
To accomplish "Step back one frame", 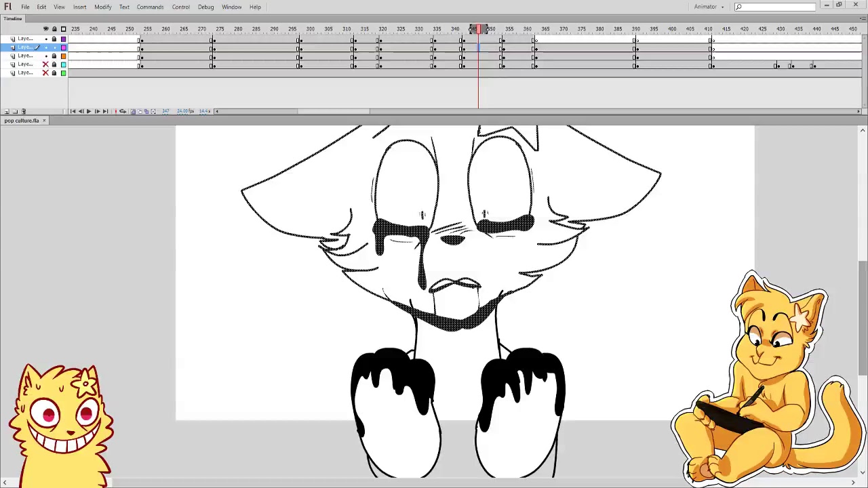I will 81,111.
